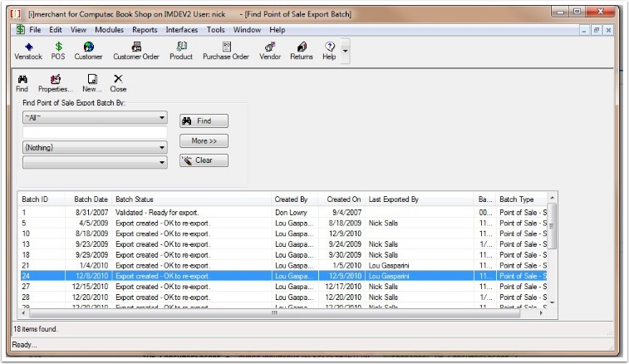Viewport: 629px width, 364px height.
Task: Click the application dollar icon in menu bar
Action: click(20, 29)
